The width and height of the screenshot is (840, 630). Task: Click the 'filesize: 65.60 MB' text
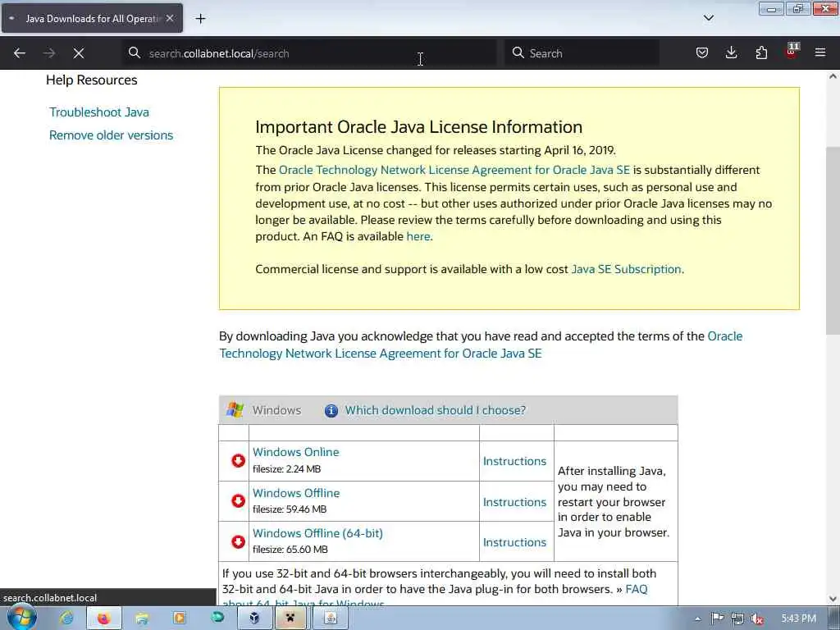290,550
